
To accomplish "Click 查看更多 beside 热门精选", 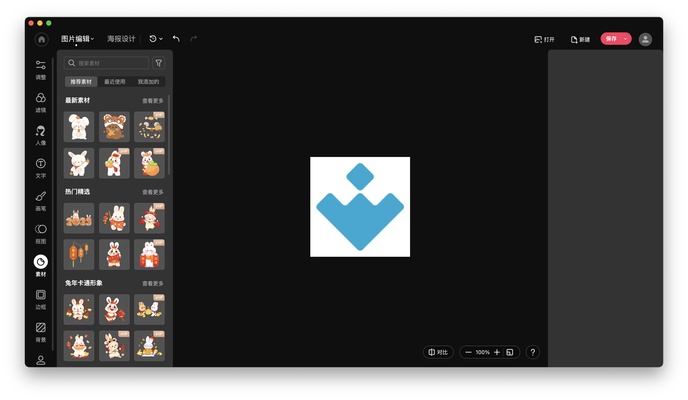I will point(153,192).
